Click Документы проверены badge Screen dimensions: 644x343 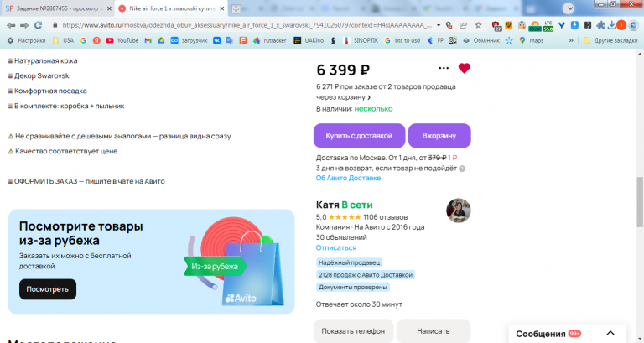353,287
